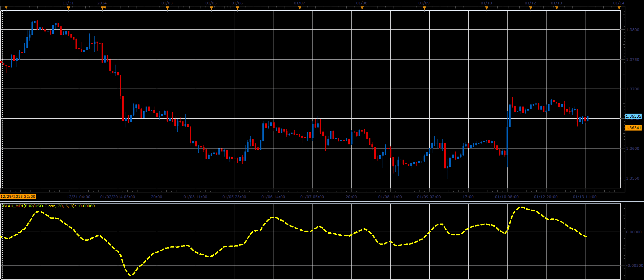Click the orange day marker triangle below 12/31
This screenshot has height=280, width=644.
(x=68, y=8)
